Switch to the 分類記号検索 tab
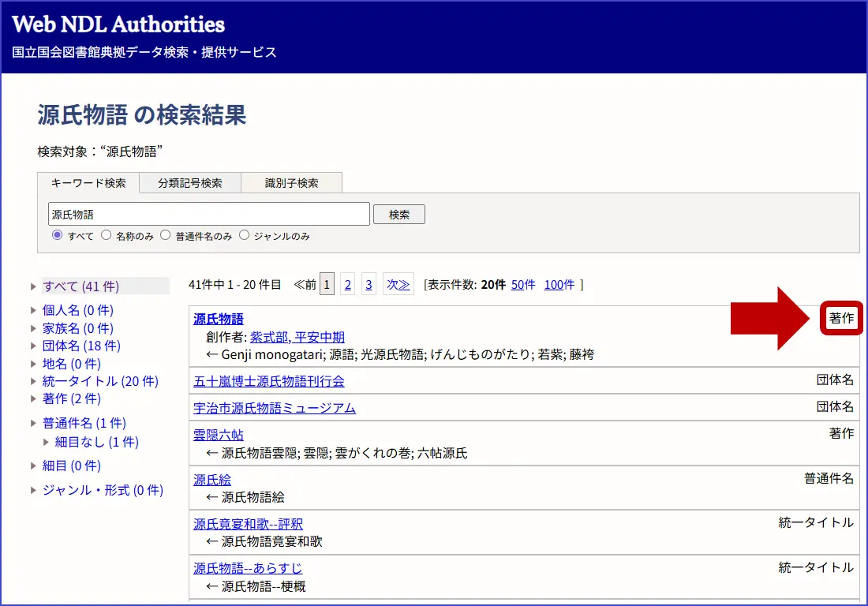This screenshot has width=868, height=606. (x=190, y=183)
